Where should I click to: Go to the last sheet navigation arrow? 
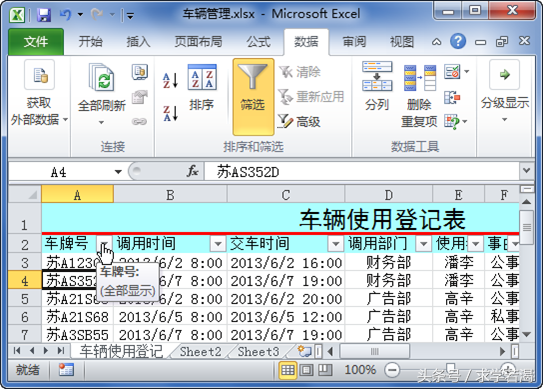(61, 351)
